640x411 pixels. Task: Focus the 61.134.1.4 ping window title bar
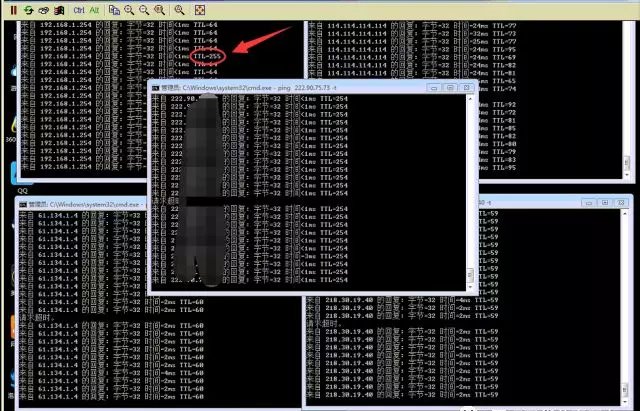(120, 202)
